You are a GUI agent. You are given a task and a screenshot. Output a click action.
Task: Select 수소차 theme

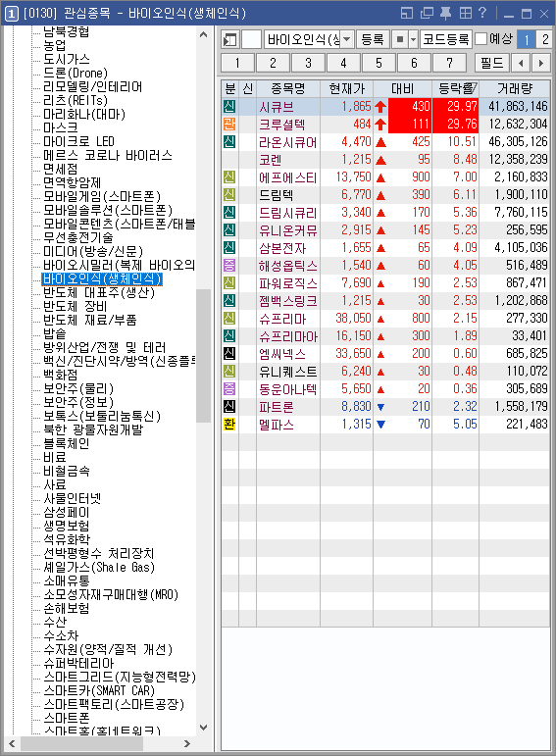pos(61,635)
